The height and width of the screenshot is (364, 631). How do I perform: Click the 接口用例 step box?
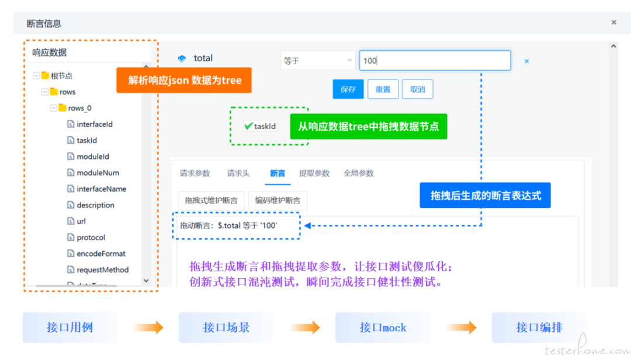click(x=70, y=327)
